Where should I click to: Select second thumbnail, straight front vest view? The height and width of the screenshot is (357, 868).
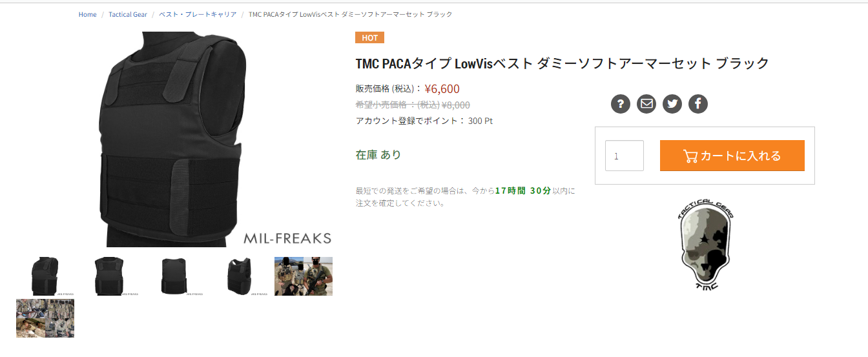click(x=110, y=276)
